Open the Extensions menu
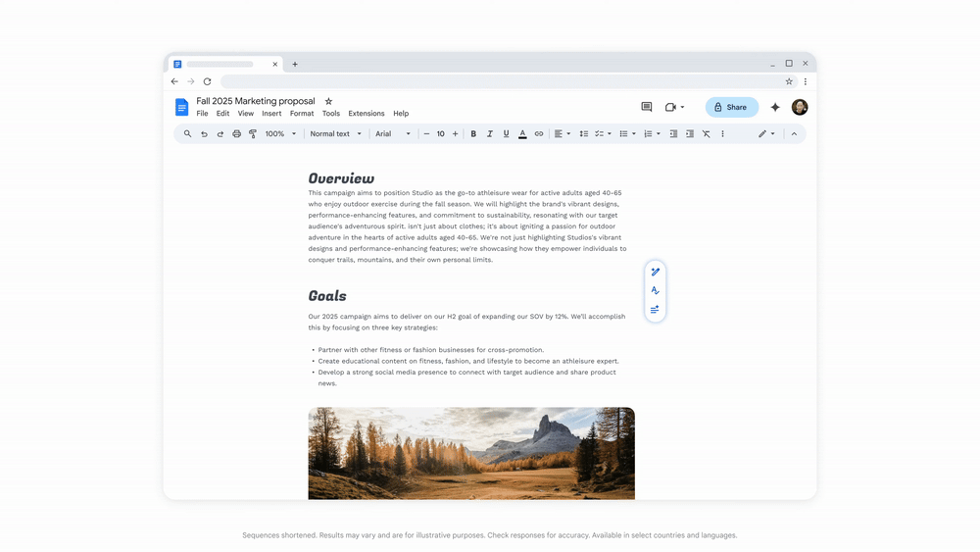The width and height of the screenshot is (980, 552). (367, 113)
